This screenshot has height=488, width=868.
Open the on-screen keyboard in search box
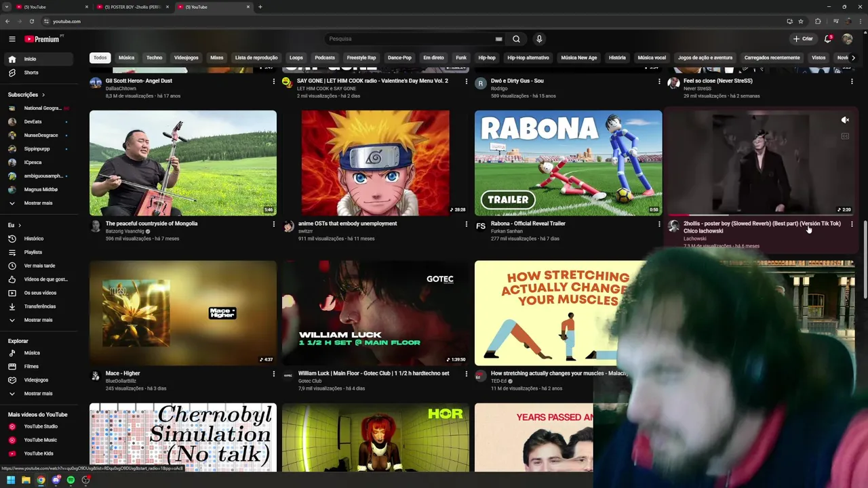(x=499, y=39)
